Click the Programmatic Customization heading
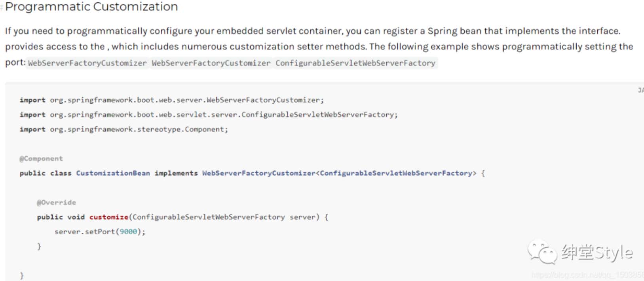Viewport: 644px width, 281px height. [91, 7]
